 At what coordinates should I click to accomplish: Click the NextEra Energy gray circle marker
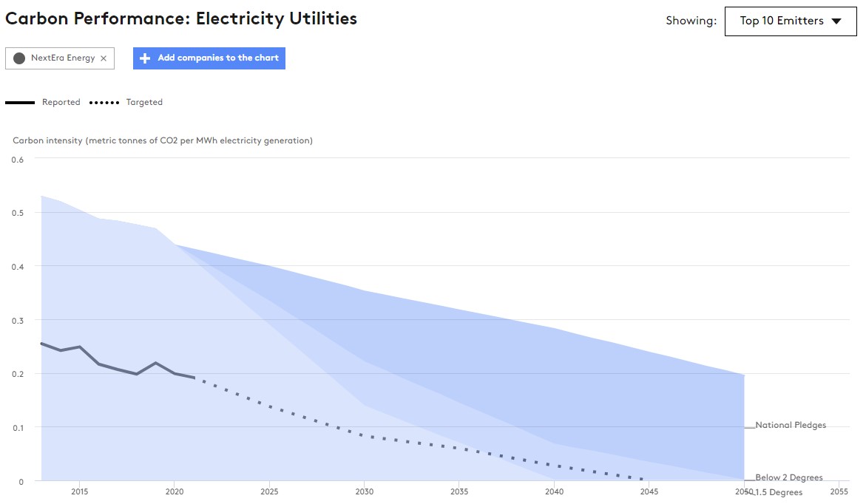[x=19, y=58]
